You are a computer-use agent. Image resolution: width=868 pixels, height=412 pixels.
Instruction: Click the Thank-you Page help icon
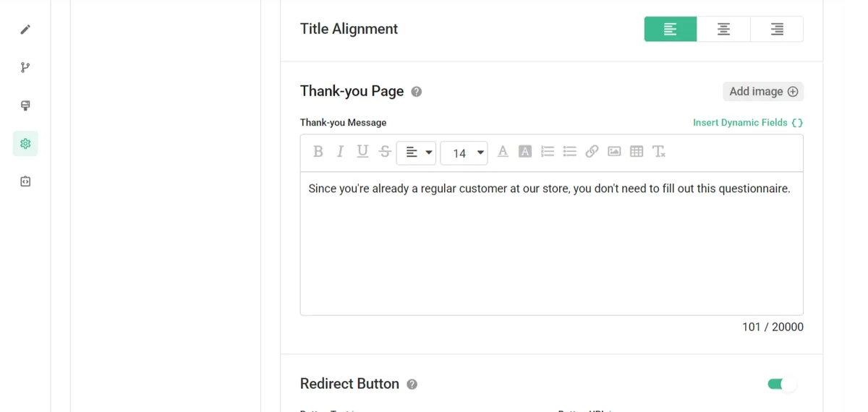[417, 92]
